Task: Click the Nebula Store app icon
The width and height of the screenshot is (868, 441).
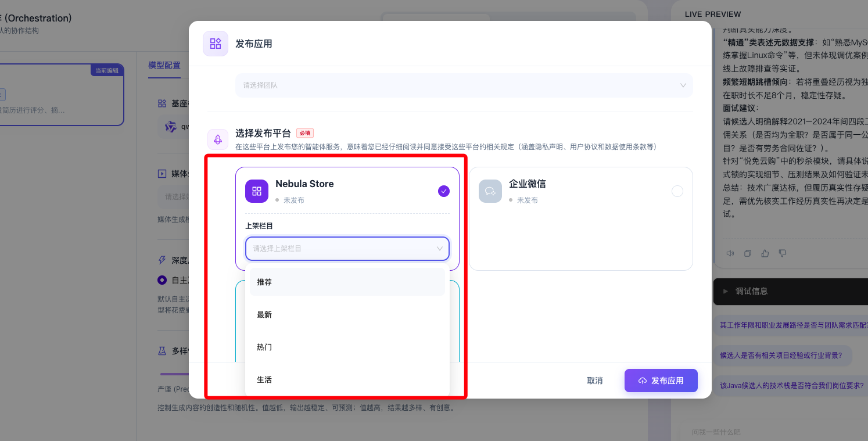Action: click(257, 191)
